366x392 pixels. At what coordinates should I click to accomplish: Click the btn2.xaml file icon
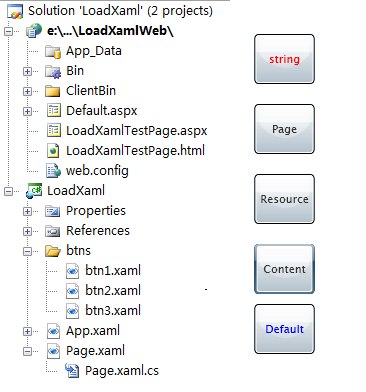[72, 291]
